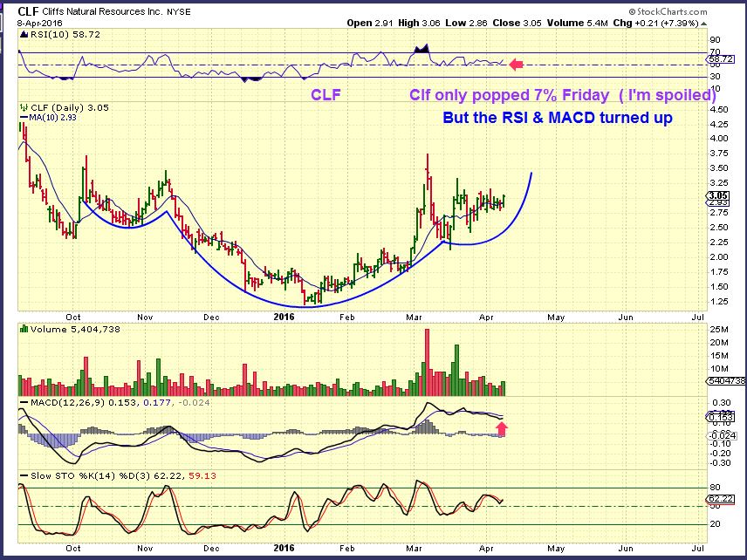Click the Chg +0.21 (+7.39%) value
The height and width of the screenshot is (560, 747).
click(x=655, y=23)
